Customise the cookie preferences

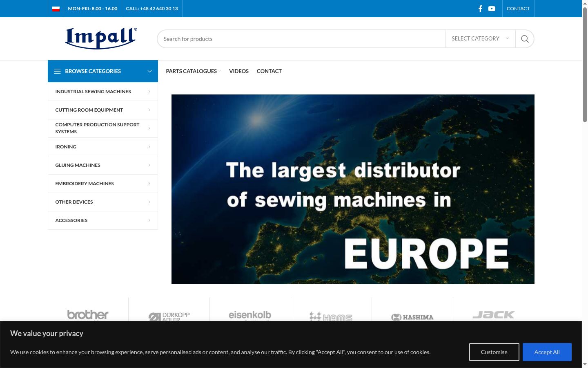coord(494,352)
